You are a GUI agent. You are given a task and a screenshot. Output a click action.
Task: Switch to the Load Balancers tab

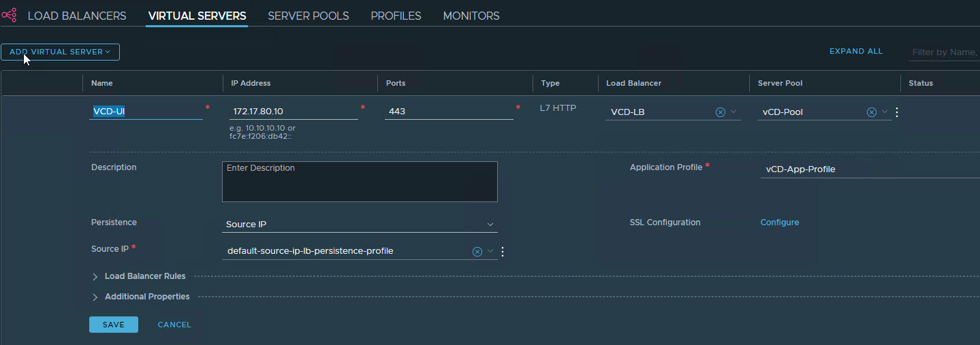tap(77, 16)
